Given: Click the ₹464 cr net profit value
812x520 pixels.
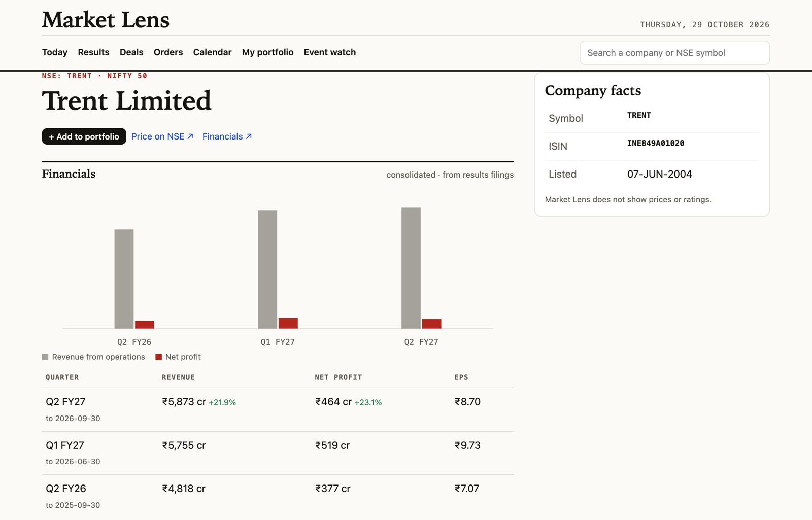Looking at the screenshot, I should [x=333, y=402].
